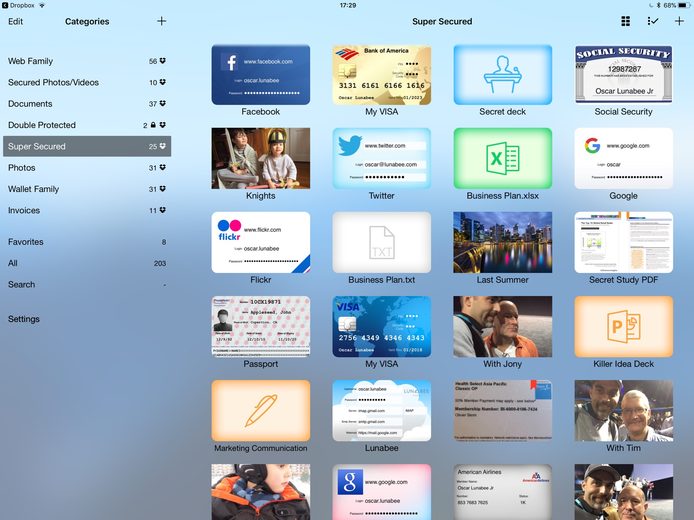The height and width of the screenshot is (520, 694).
Task: Open the Photos category
Action: click(x=87, y=168)
